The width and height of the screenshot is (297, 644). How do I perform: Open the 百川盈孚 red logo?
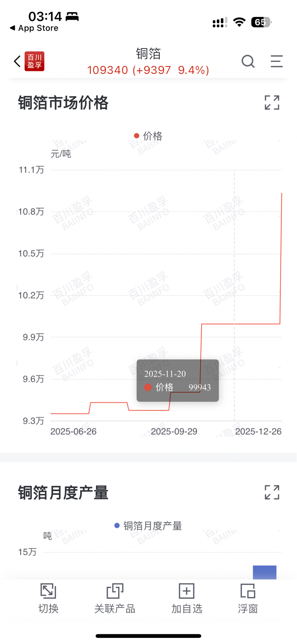coord(34,61)
